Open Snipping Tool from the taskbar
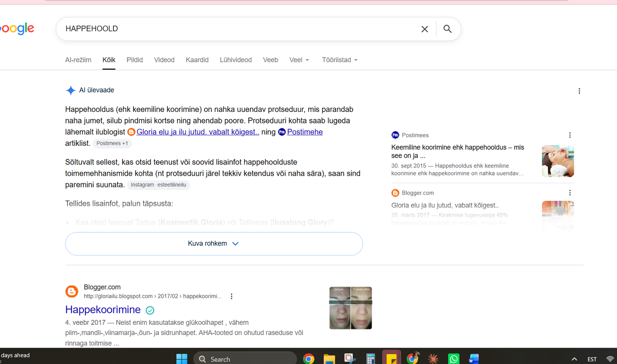The height and width of the screenshot is (364, 617). [x=350, y=359]
